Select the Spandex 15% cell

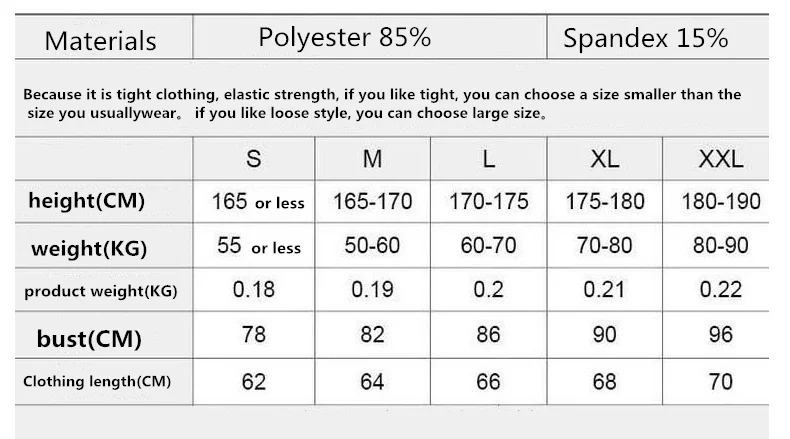(657, 37)
